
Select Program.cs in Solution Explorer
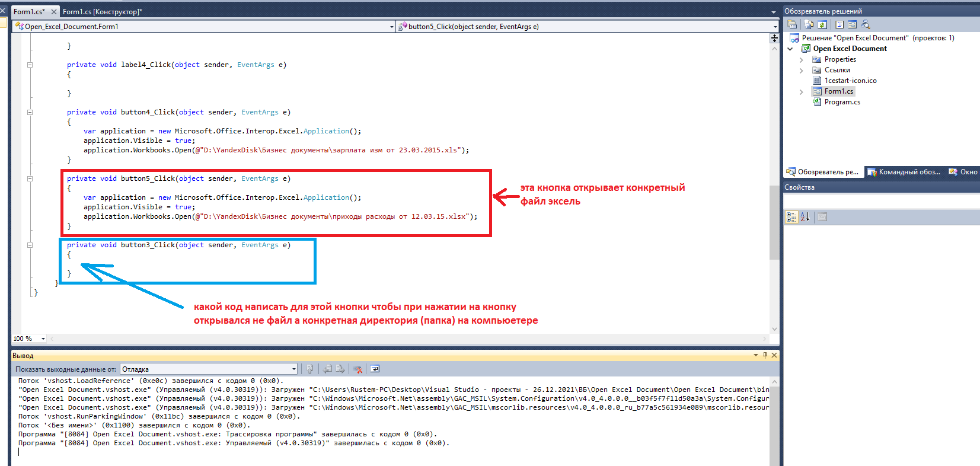842,102
